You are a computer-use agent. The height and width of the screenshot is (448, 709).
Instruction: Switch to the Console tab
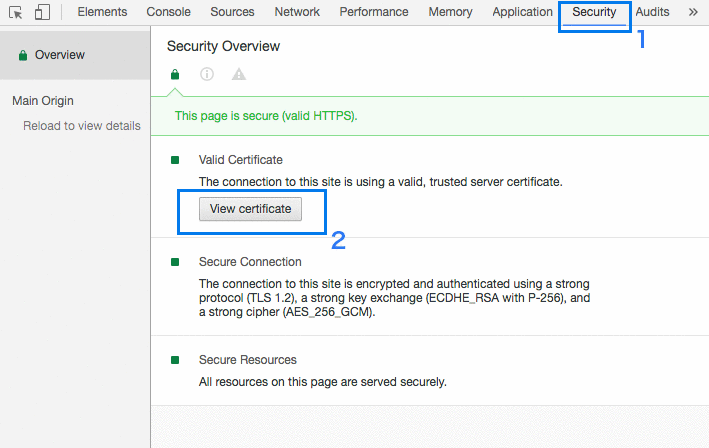pos(169,13)
